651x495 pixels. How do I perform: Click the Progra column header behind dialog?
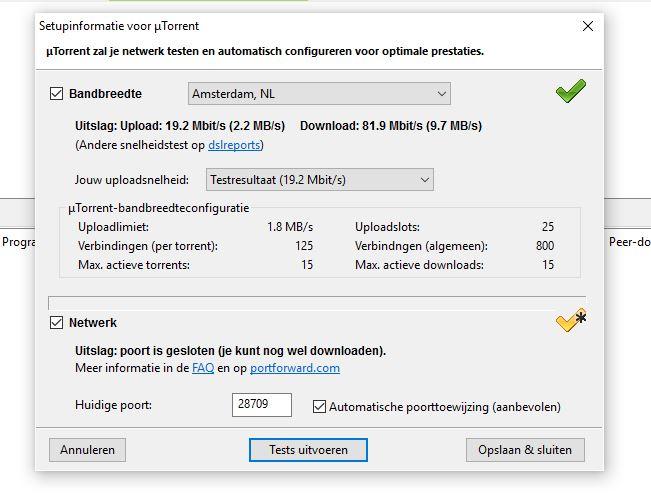18,241
